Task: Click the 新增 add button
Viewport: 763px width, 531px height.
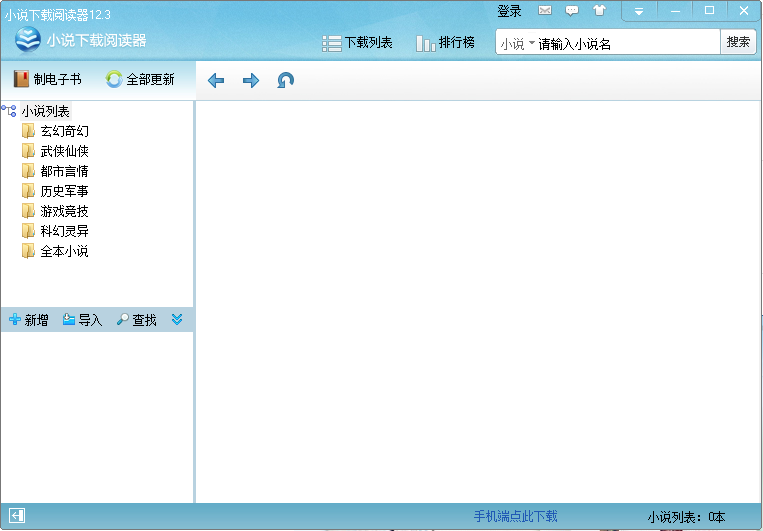Action: (x=29, y=320)
